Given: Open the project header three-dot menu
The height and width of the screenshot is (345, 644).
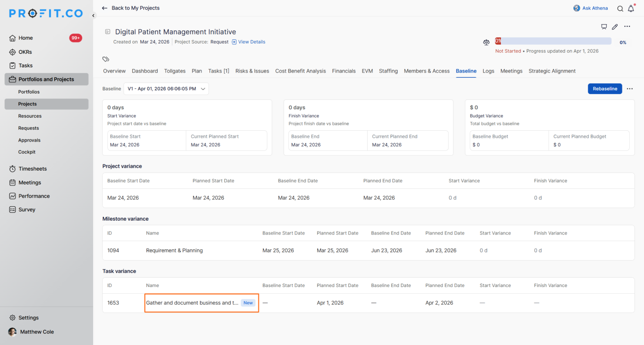Looking at the screenshot, I should 627,26.
